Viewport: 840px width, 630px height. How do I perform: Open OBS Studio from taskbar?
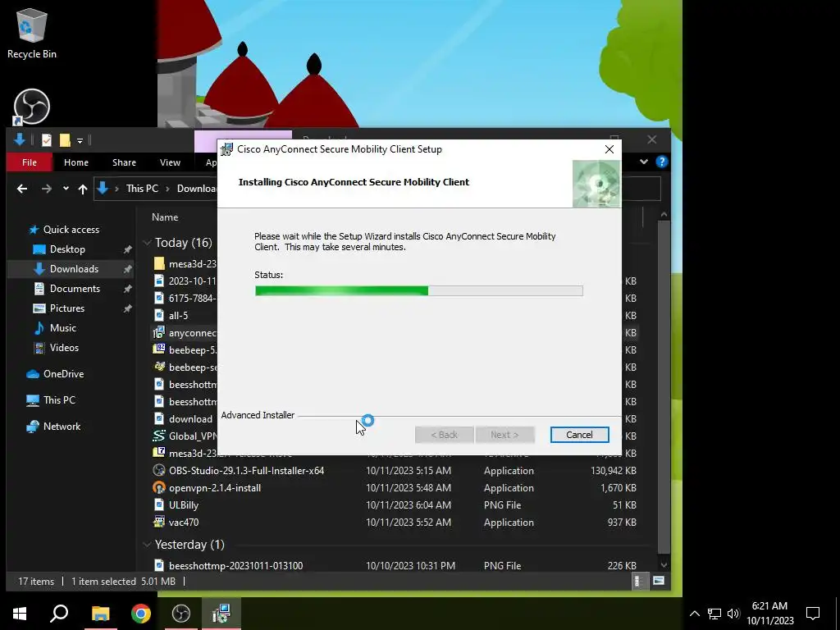tap(181, 614)
